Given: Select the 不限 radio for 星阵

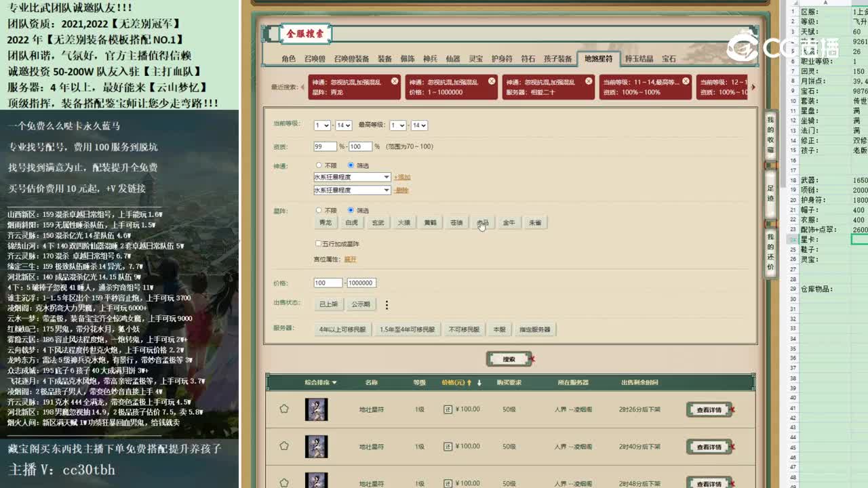Looking at the screenshot, I should click(x=319, y=211).
